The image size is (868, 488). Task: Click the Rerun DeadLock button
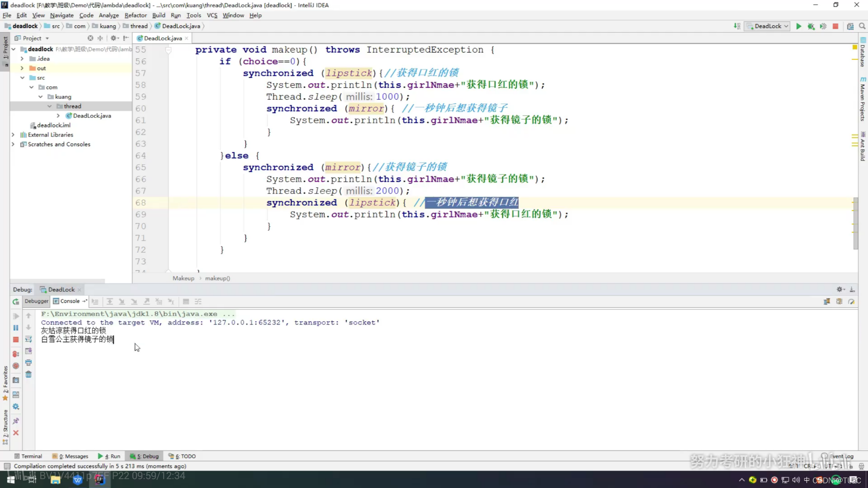coord(16,302)
